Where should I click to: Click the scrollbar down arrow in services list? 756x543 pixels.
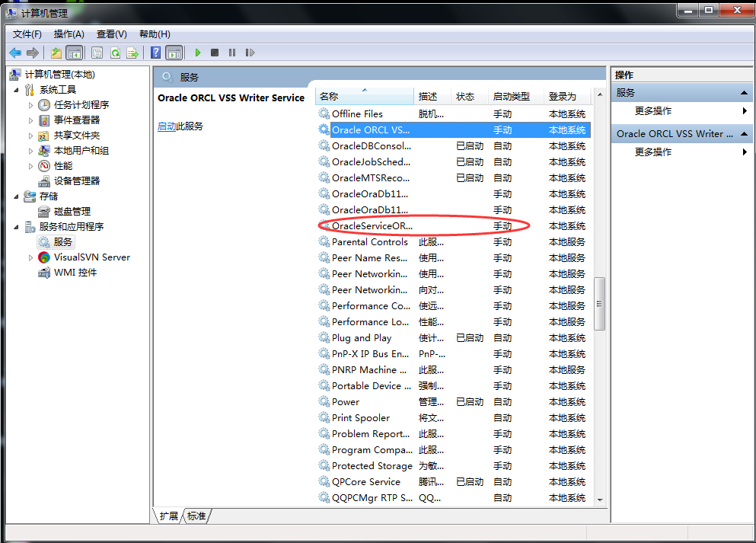(600, 500)
